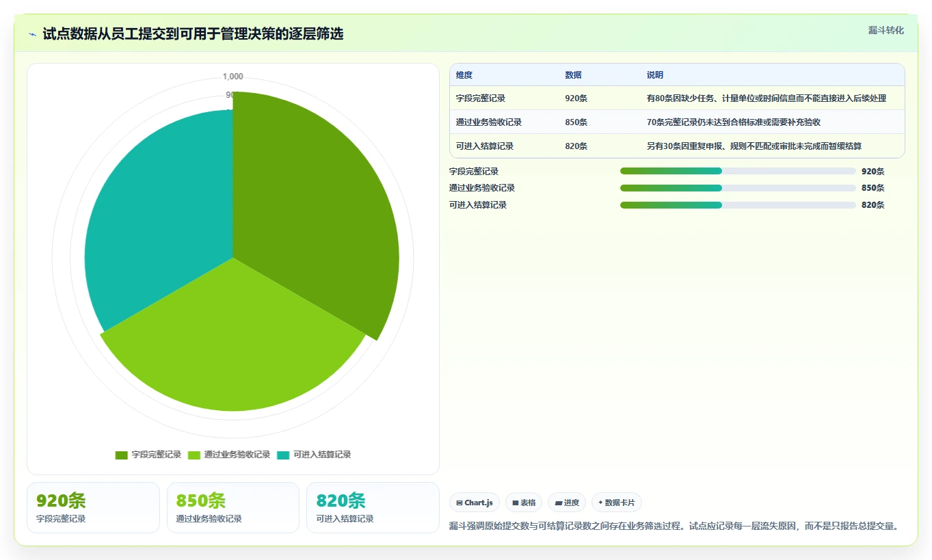Image resolution: width=932 pixels, height=560 pixels.
Task: Click the 通过业务验收记录 progress row label
Action: click(x=482, y=188)
